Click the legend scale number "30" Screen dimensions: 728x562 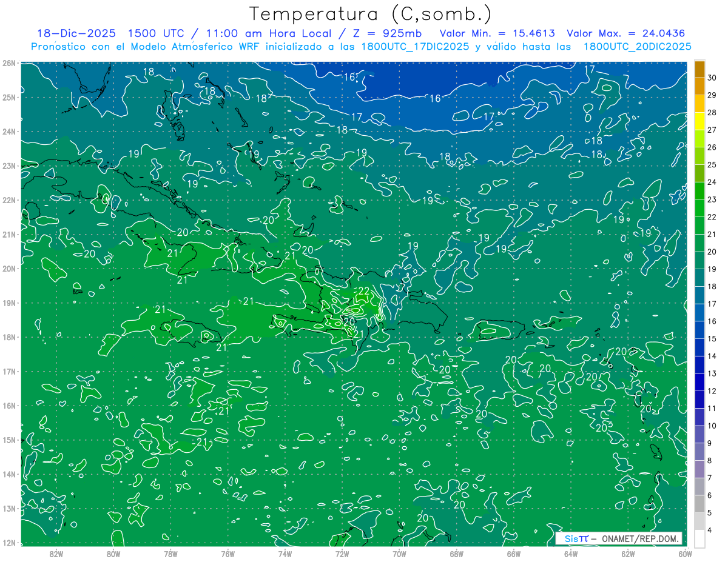712,78
